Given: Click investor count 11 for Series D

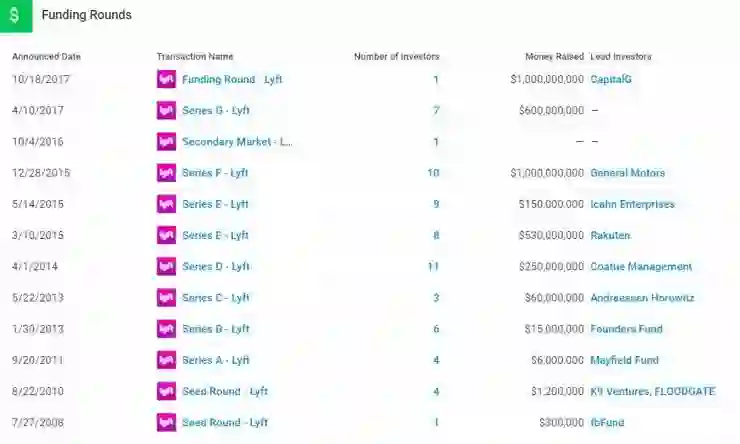Looking at the screenshot, I should tap(433, 267).
